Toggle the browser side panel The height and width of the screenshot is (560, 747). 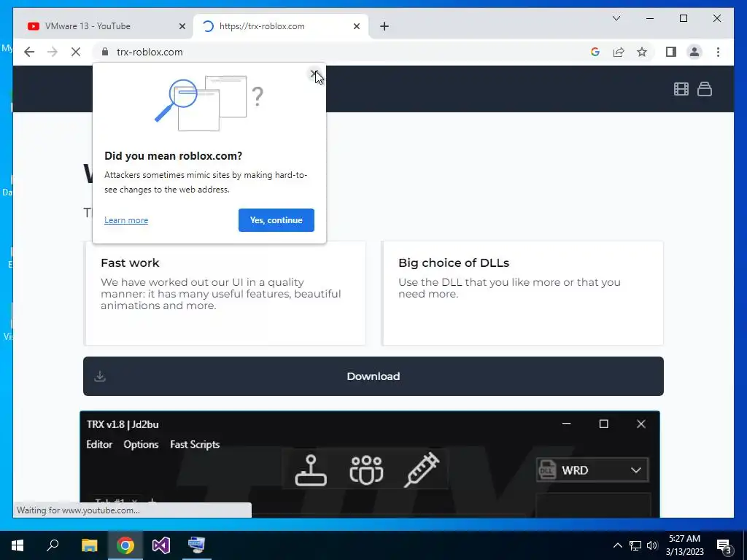[x=671, y=52]
